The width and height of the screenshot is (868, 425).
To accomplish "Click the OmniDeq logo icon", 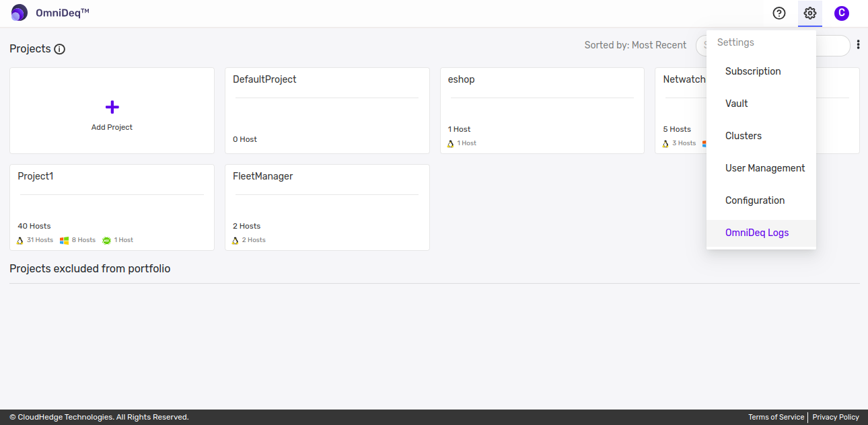I will pos(20,13).
